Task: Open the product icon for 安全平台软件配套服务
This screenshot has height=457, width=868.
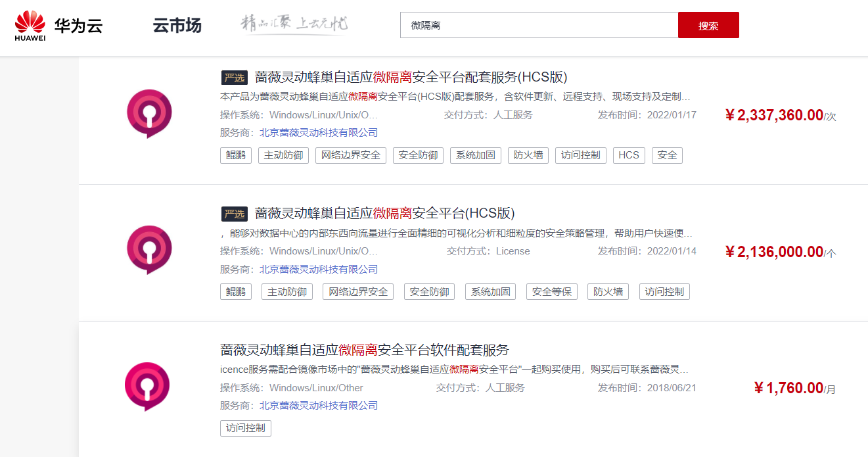Action: click(147, 387)
